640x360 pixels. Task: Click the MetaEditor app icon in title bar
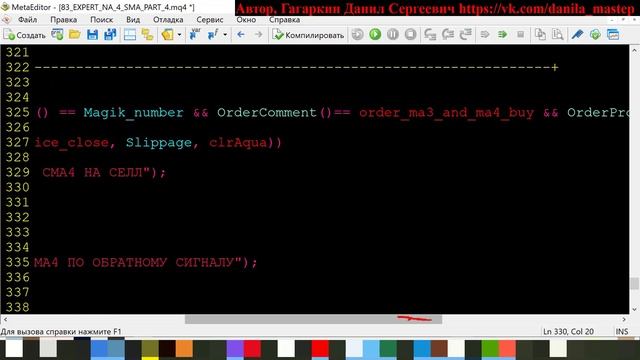coord(5,7)
